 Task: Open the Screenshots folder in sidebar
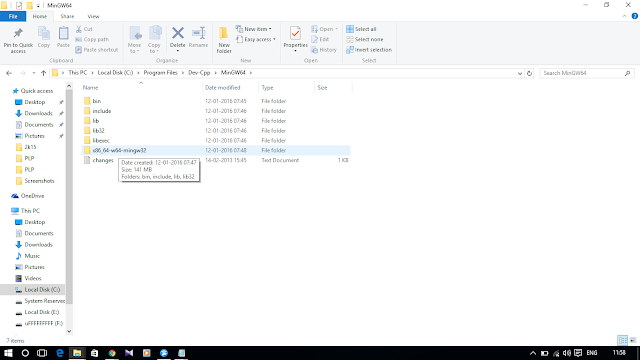click(39, 181)
